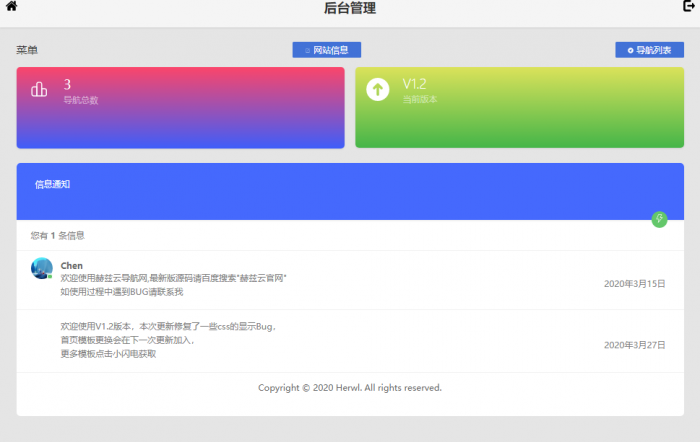This screenshot has width=700, height=442.
Task: Click the home icon in the header
Action: [x=12, y=7]
